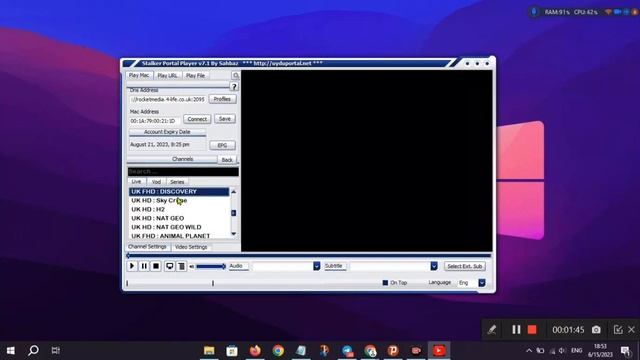Click the video seek progress bar

click(x=309, y=256)
